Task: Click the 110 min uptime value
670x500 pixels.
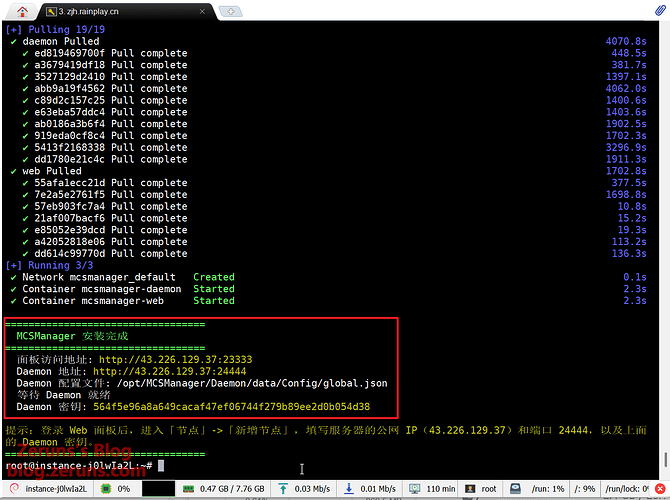Action: tap(441, 488)
